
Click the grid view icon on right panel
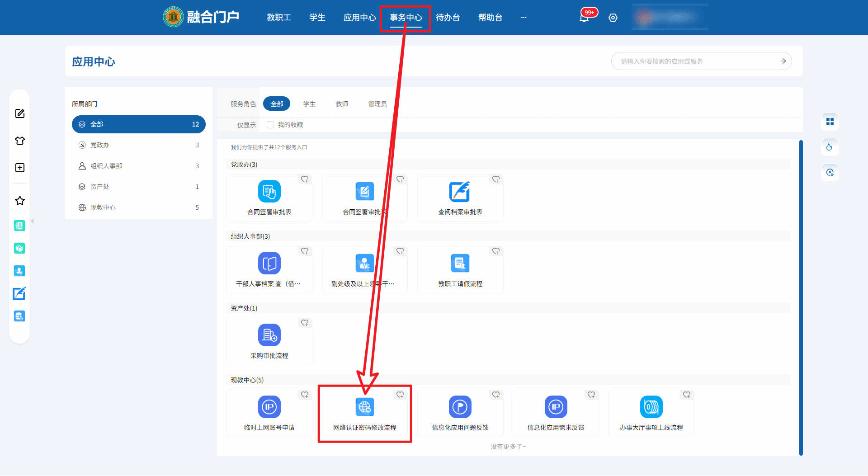830,122
